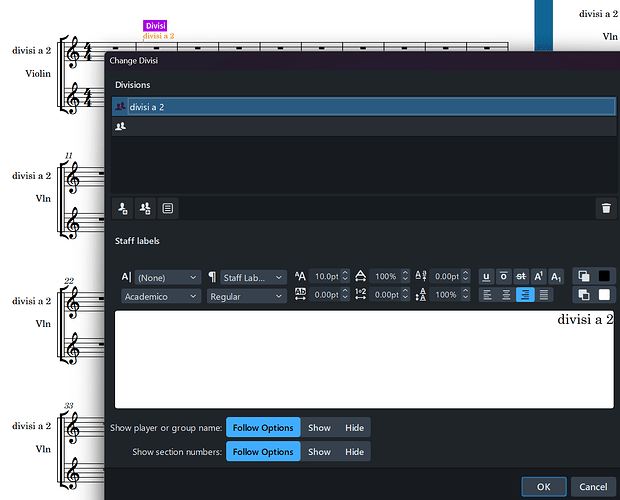Align staff label text right
The height and width of the screenshot is (500, 620).
(525, 295)
